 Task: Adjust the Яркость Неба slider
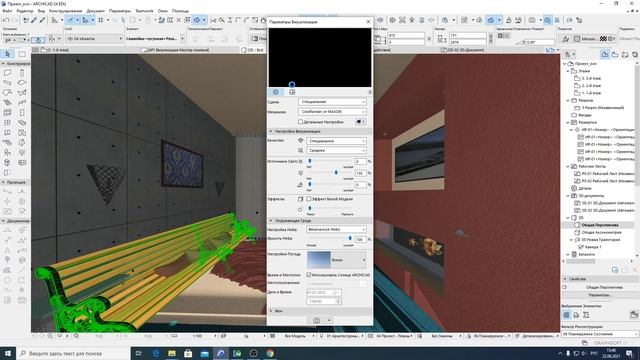350,238
